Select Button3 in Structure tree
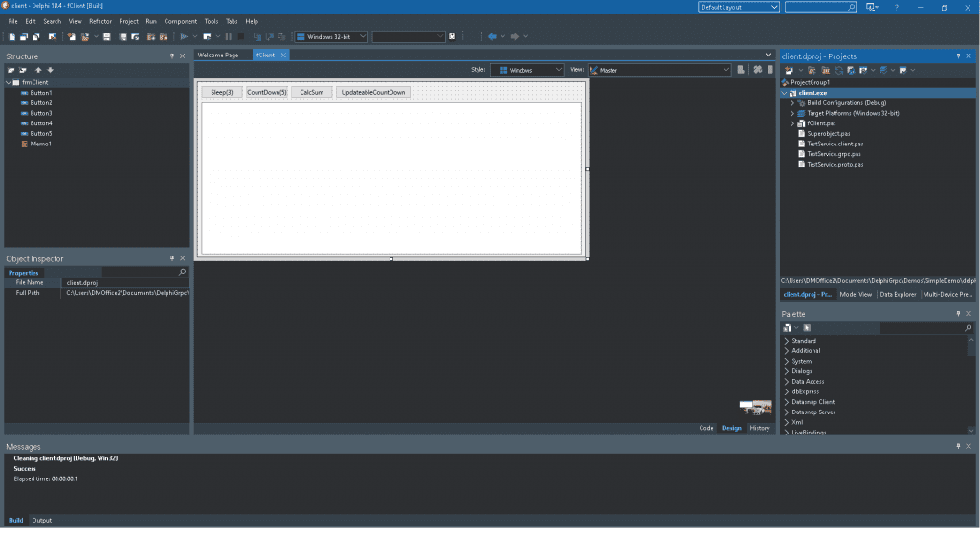Screen dimensions: 980x534 [x=40, y=113]
